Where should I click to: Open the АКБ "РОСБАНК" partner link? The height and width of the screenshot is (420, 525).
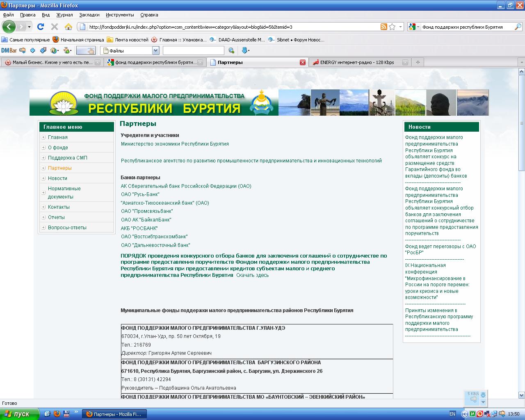tap(139, 228)
